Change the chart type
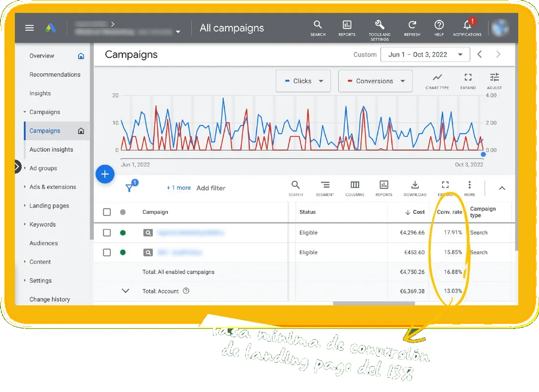 pos(437,81)
